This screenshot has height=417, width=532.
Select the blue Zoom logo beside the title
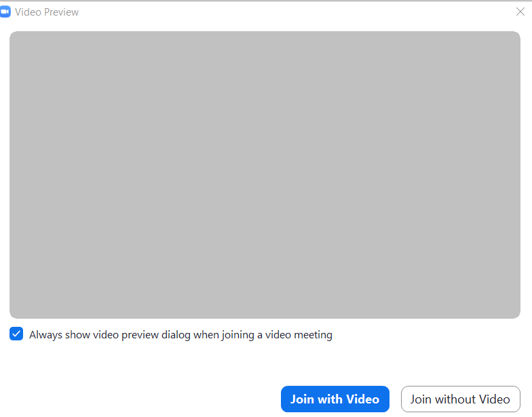5,12
